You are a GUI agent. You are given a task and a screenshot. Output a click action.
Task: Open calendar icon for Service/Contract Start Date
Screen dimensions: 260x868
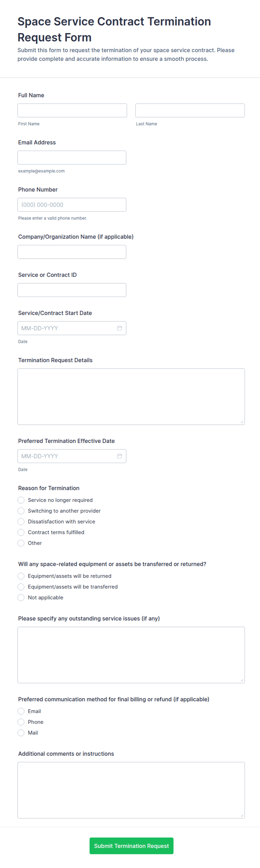120,328
